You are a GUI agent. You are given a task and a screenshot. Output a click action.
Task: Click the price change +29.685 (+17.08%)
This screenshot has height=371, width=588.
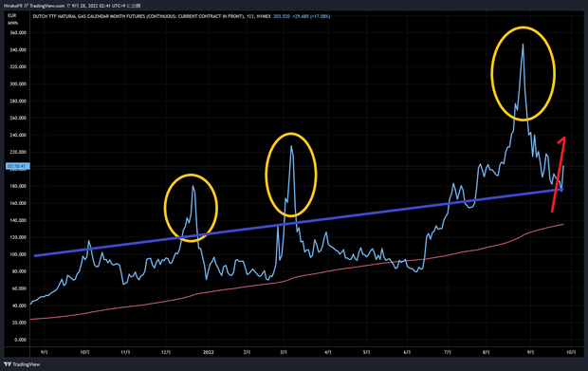(311, 16)
